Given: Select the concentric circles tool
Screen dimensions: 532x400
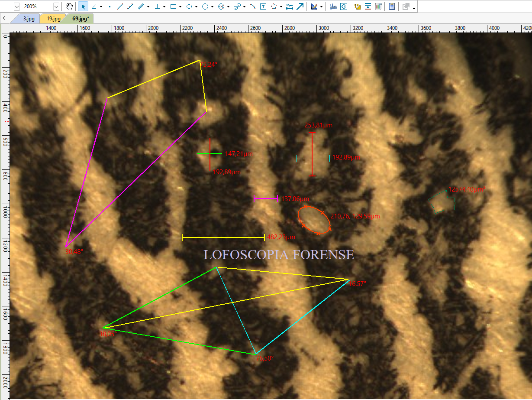Looking at the screenshot, I should coord(221,7).
